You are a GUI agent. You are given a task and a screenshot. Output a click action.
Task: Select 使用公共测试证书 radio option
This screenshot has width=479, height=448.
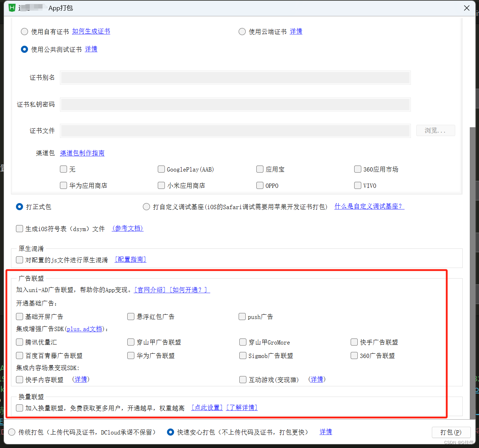(24, 49)
